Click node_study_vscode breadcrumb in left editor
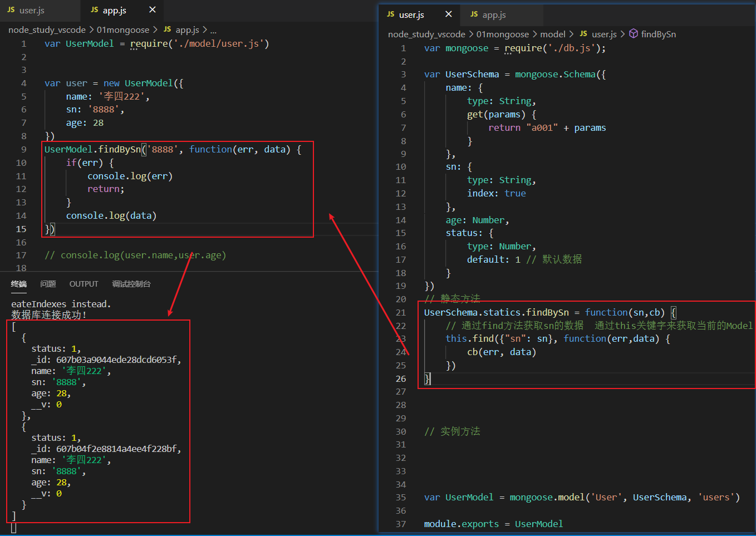This screenshot has width=756, height=536. click(x=47, y=29)
